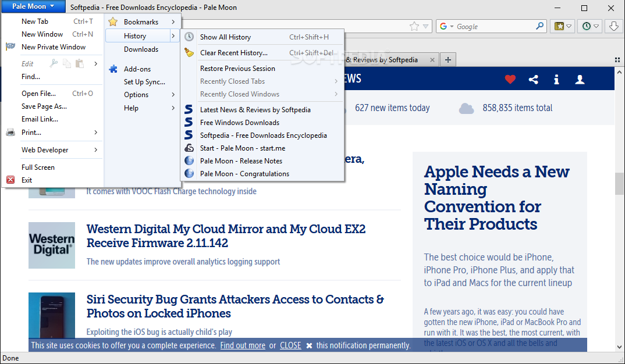The height and width of the screenshot is (364, 625).
Task: Expand the Recently Closed Tabs arrow
Action: click(336, 81)
